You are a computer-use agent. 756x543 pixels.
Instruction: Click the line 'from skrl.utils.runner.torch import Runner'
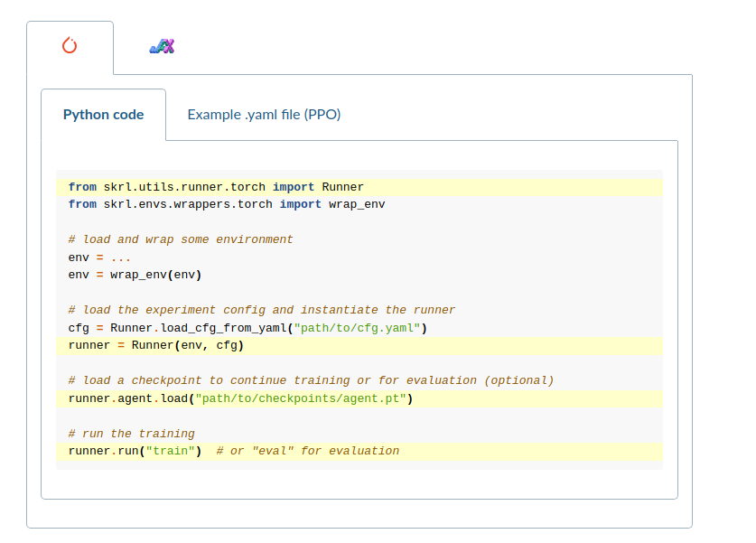coord(216,187)
